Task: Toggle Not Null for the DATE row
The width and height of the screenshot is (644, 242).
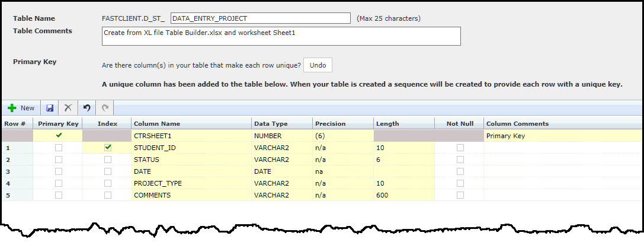Action: pos(460,171)
